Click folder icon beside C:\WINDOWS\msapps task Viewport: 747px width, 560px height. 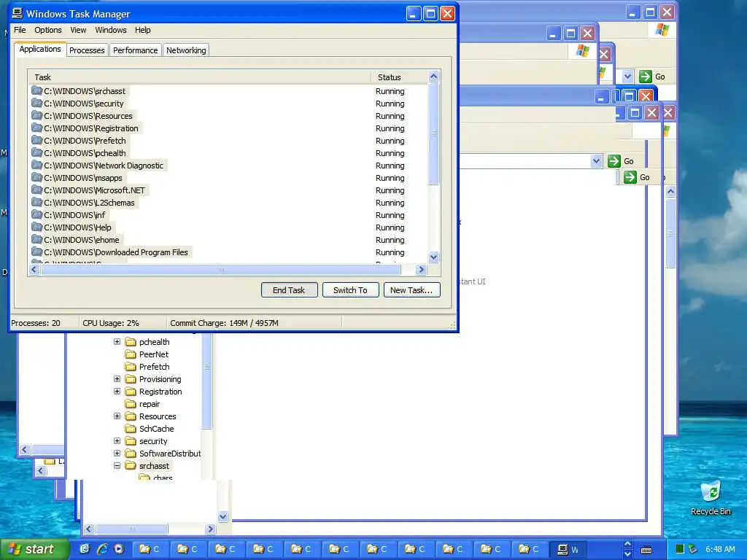tap(36, 177)
